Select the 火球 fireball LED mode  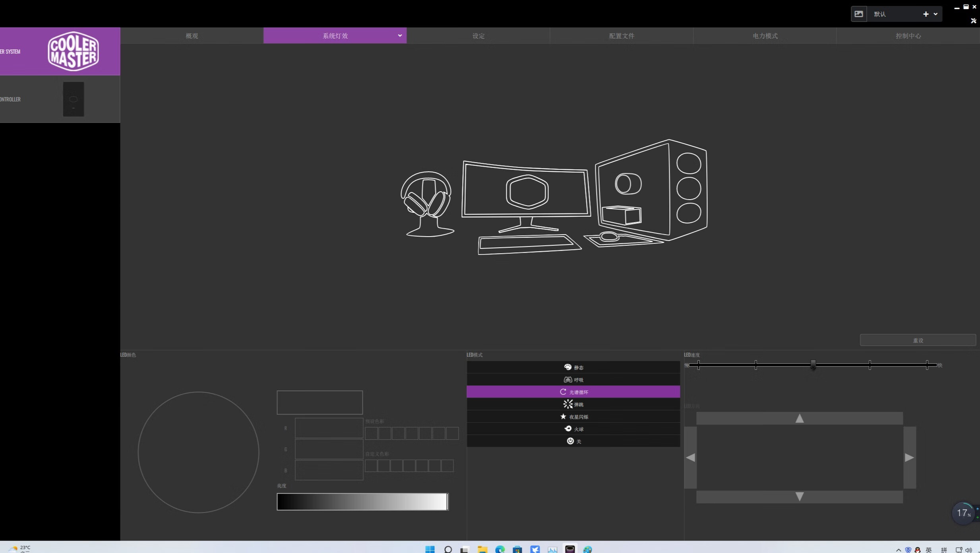click(573, 429)
